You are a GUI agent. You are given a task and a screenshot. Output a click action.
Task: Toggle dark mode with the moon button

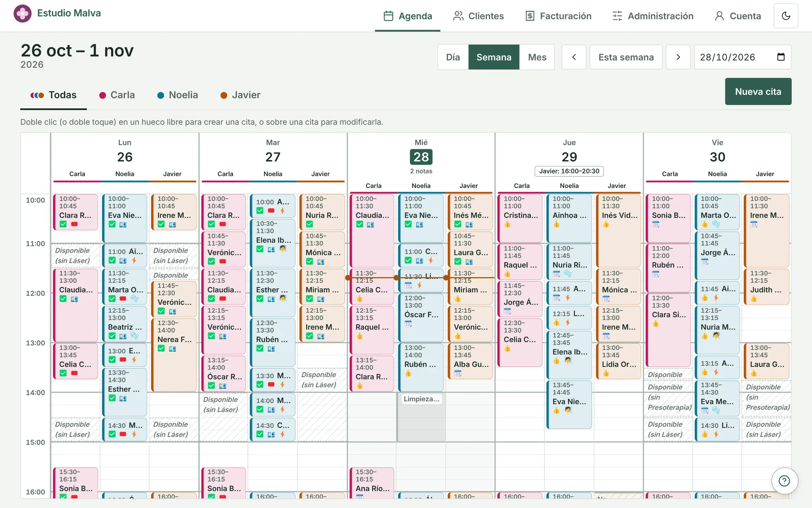tap(786, 16)
